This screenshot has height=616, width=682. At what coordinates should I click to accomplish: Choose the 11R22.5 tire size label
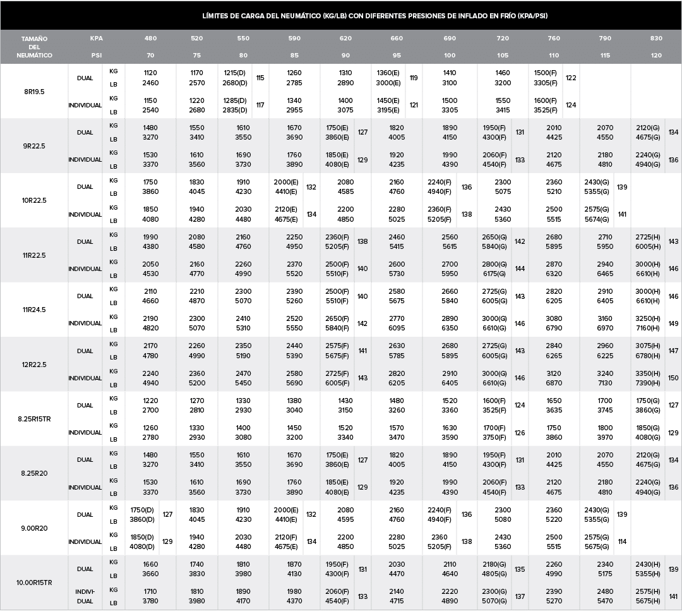click(x=34, y=255)
